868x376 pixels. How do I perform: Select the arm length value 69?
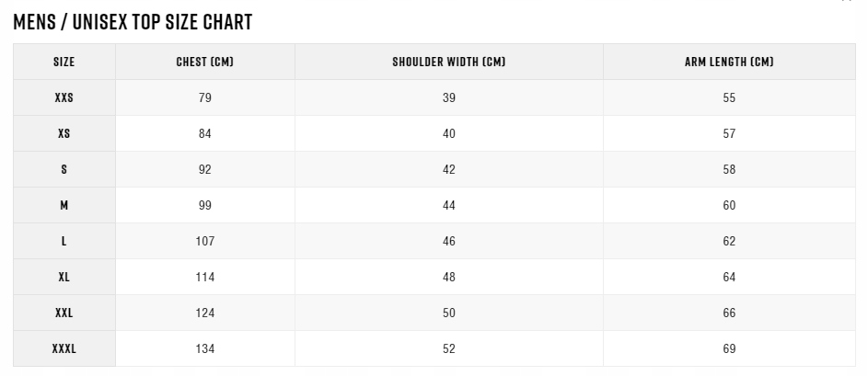pos(729,349)
